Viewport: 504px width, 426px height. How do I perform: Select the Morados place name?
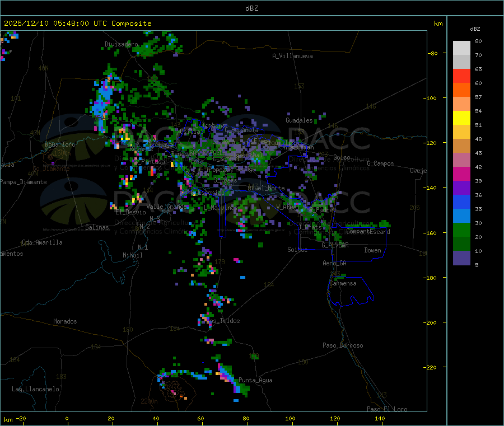click(65, 321)
